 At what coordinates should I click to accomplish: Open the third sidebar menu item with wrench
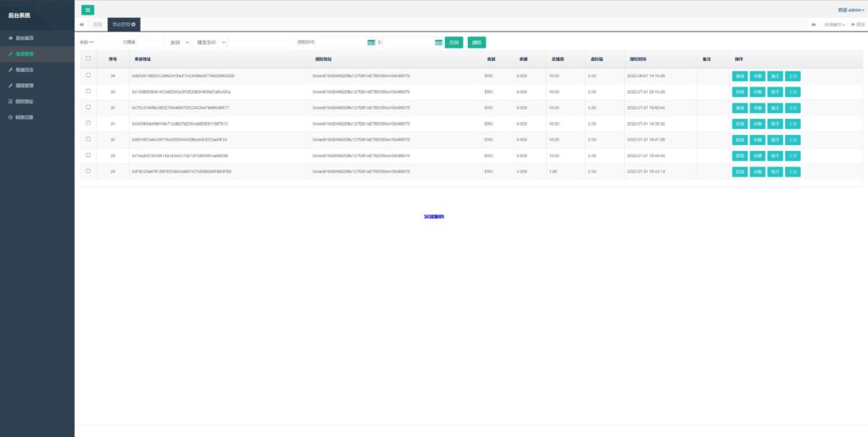click(25, 70)
